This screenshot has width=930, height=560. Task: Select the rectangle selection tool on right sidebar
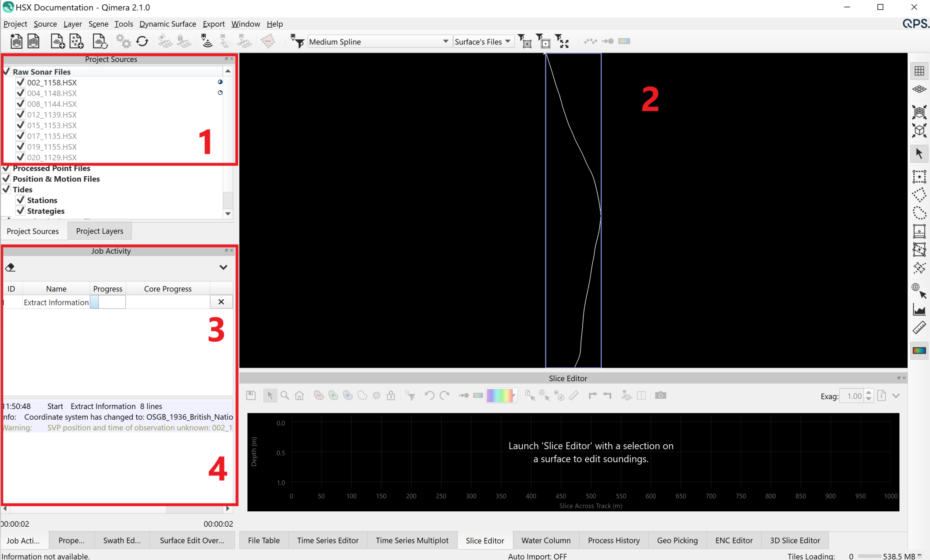919,177
